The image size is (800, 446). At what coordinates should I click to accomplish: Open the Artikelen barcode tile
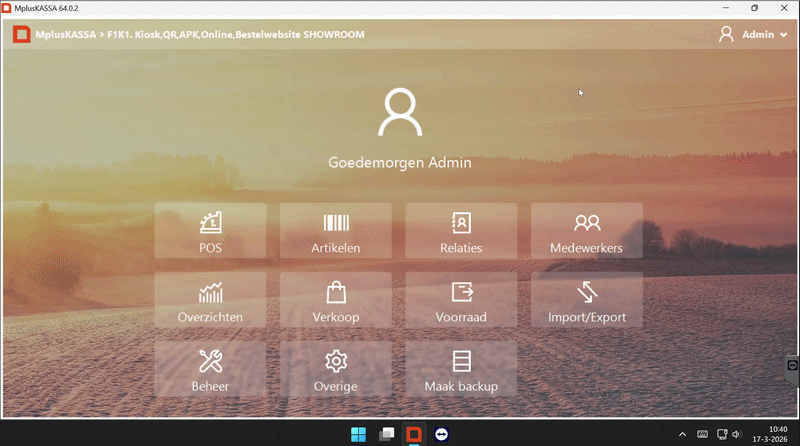335,231
